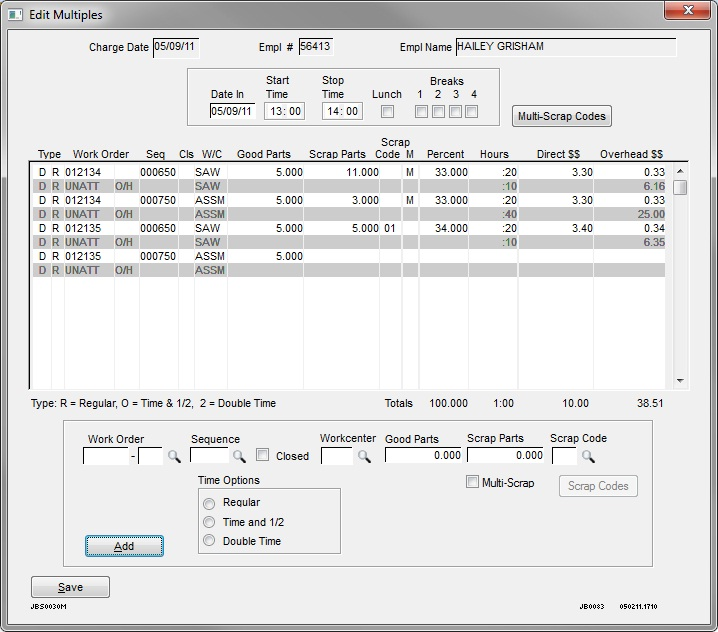Open Work Order lookup magnifier
The image size is (718, 632).
(174, 456)
